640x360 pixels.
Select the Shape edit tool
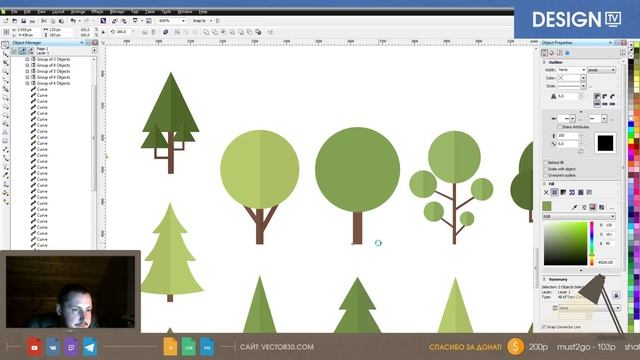pyautogui.click(x=5, y=54)
